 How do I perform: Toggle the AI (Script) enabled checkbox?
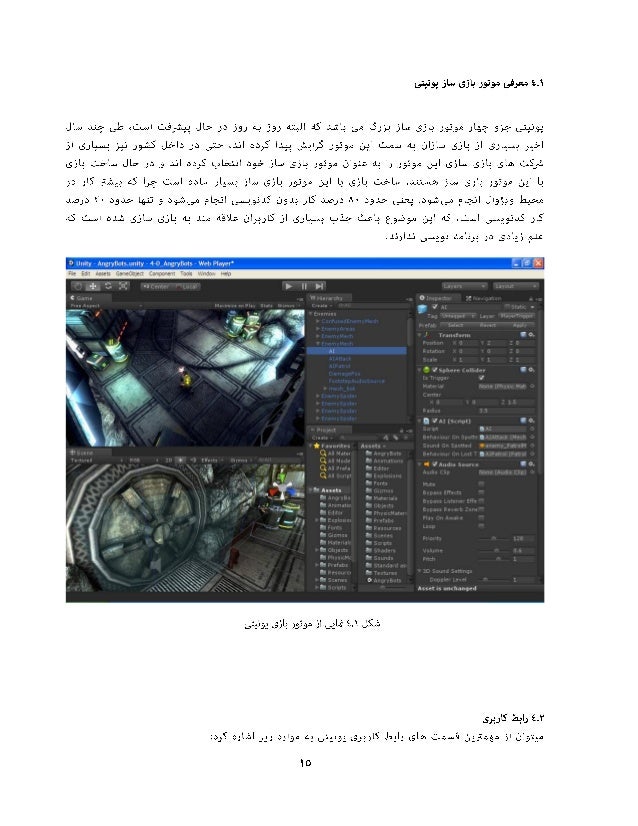point(435,421)
